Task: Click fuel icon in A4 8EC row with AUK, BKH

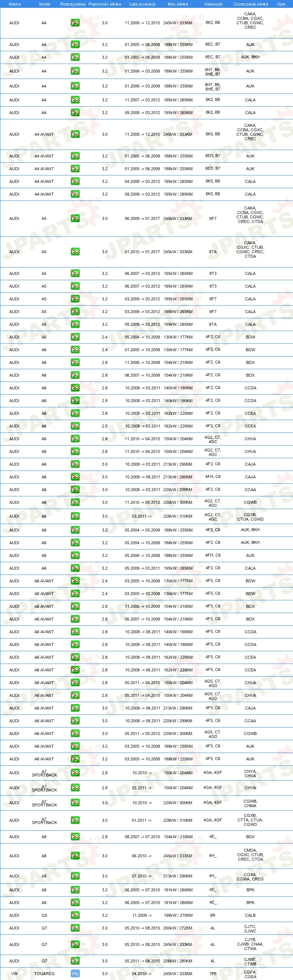Action: click(75, 57)
